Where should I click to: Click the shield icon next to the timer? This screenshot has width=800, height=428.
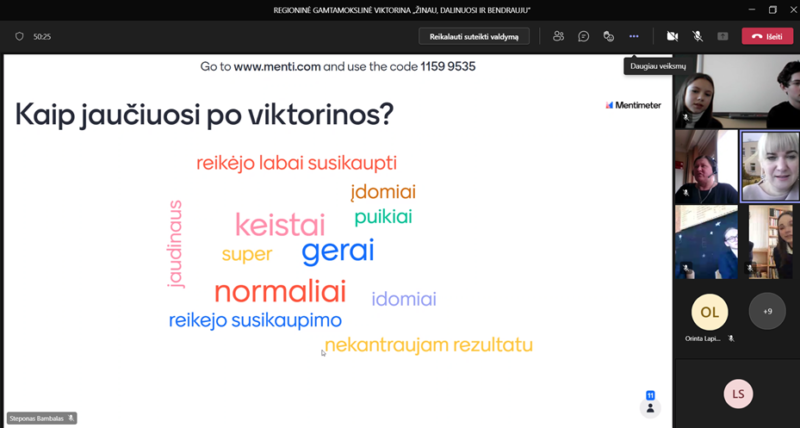(x=19, y=36)
